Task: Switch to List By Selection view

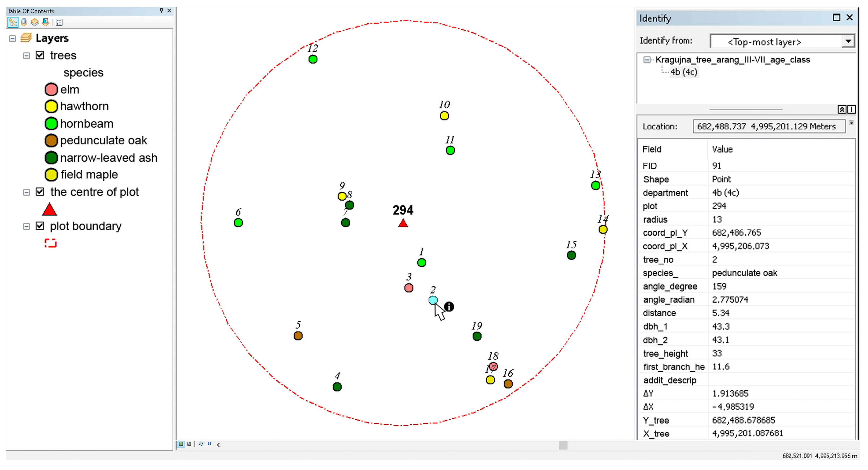Action: pyautogui.click(x=46, y=22)
